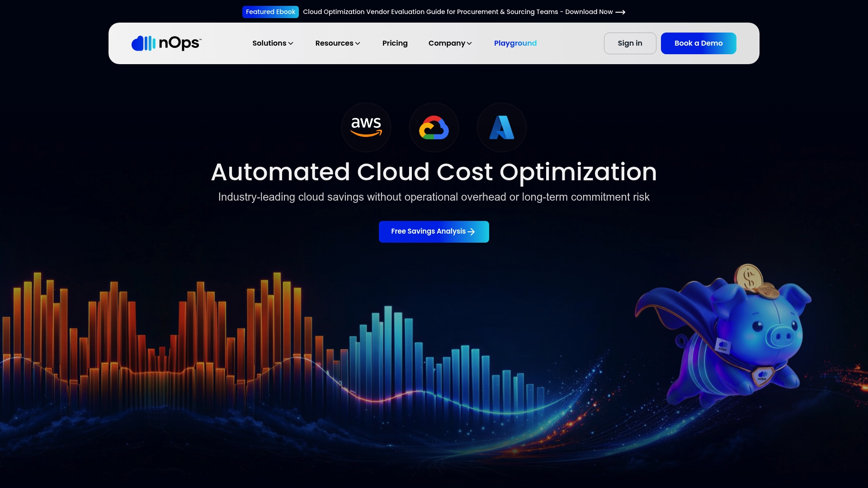The width and height of the screenshot is (868, 488).
Task: Click the Sign in button
Action: 630,43
